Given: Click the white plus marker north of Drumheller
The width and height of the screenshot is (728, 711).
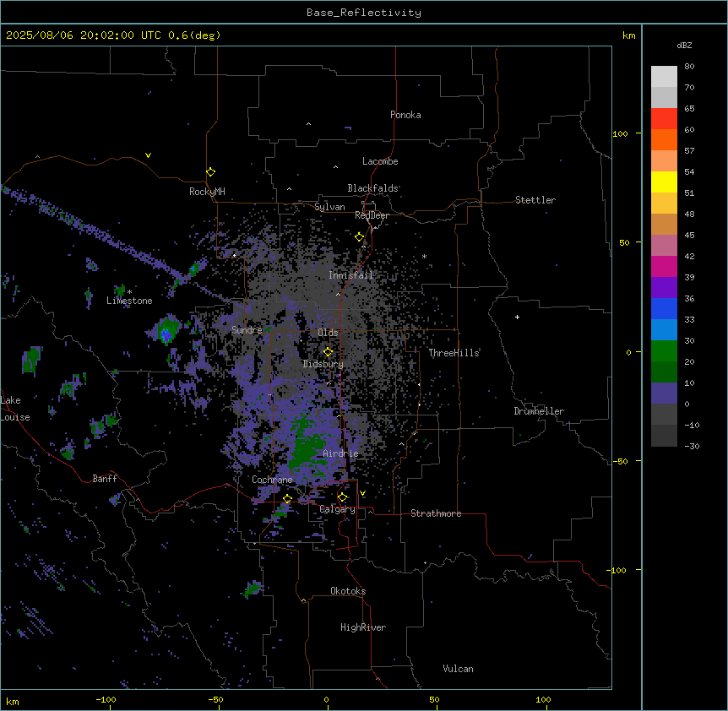Looking at the screenshot, I should coord(517,317).
